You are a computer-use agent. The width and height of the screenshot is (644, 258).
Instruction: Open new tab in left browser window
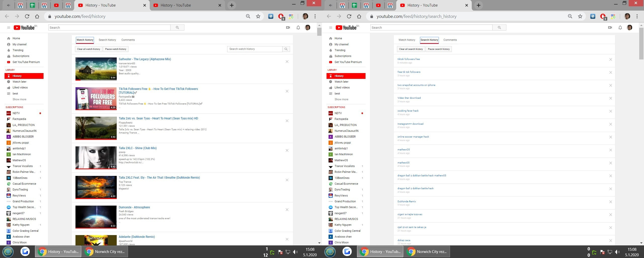click(x=232, y=5)
